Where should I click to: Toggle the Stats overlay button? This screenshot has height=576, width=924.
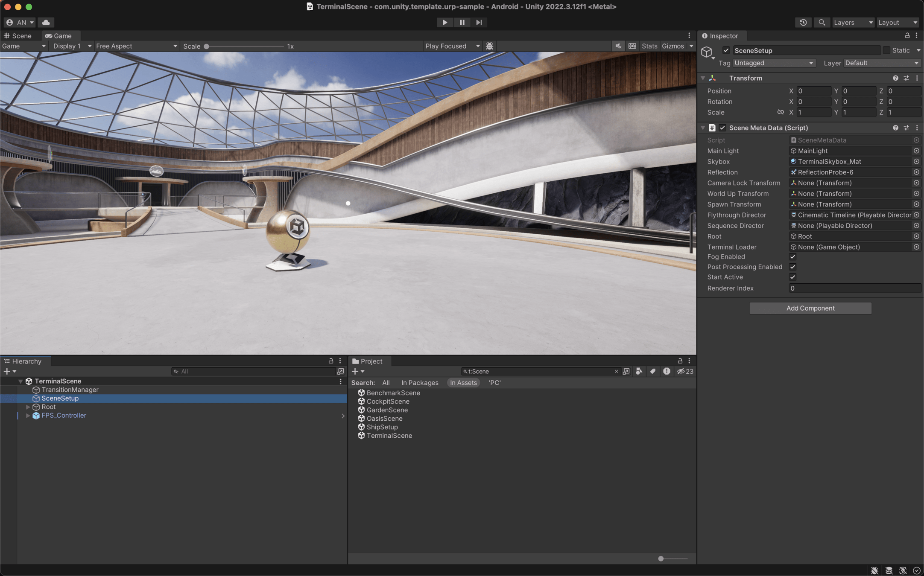649,46
